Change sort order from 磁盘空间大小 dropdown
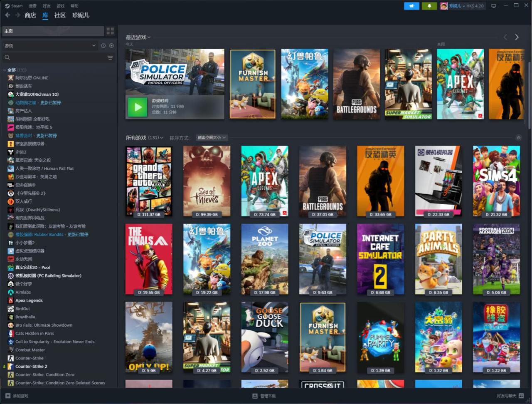 pos(212,138)
